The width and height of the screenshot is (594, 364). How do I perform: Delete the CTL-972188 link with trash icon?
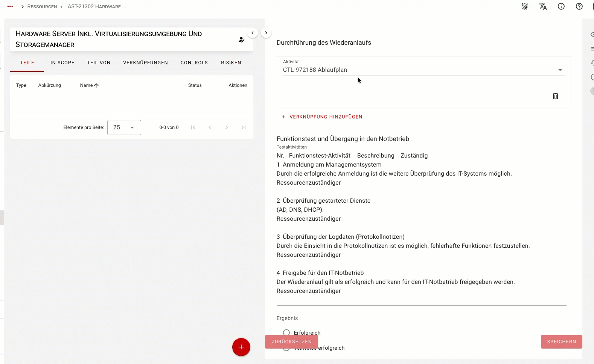point(555,96)
